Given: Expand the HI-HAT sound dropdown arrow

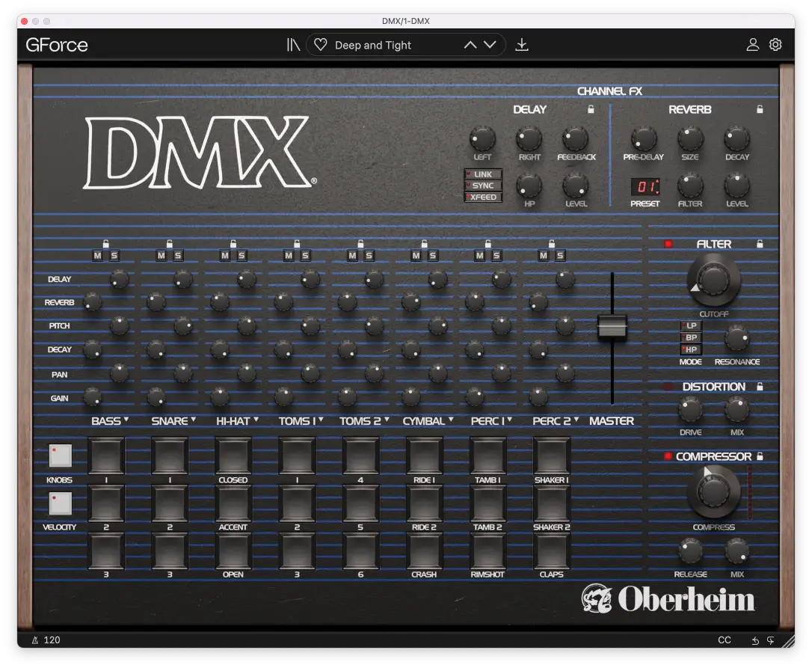Looking at the screenshot, I should click(256, 419).
